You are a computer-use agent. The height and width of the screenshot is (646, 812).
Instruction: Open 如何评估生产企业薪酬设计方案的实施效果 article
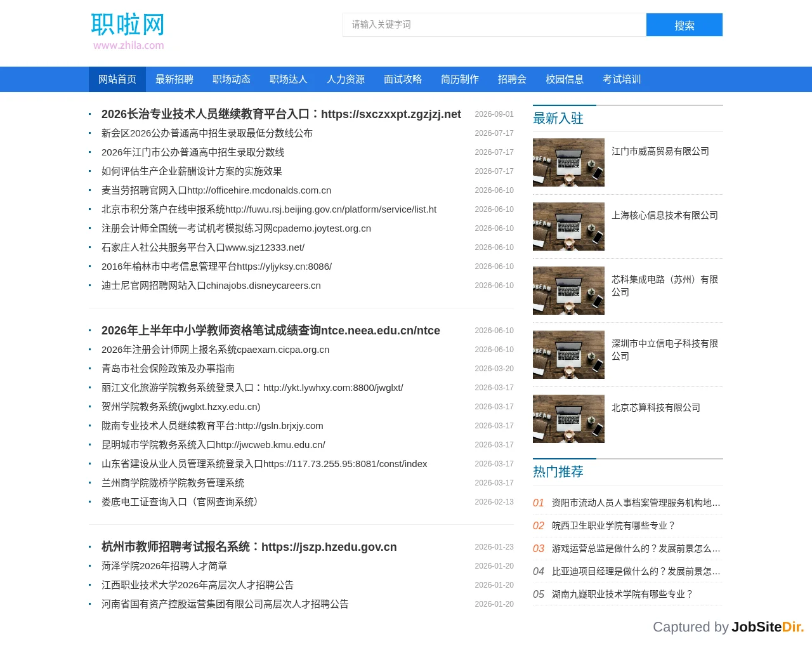click(192, 171)
